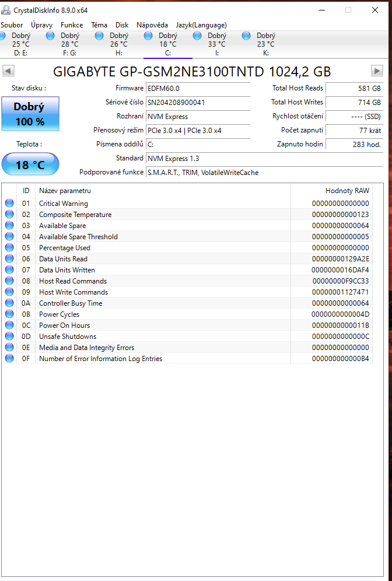Screen dimensions: 392x581
Task: Click the Dobrý 100 % health status button
Action: 30,114
